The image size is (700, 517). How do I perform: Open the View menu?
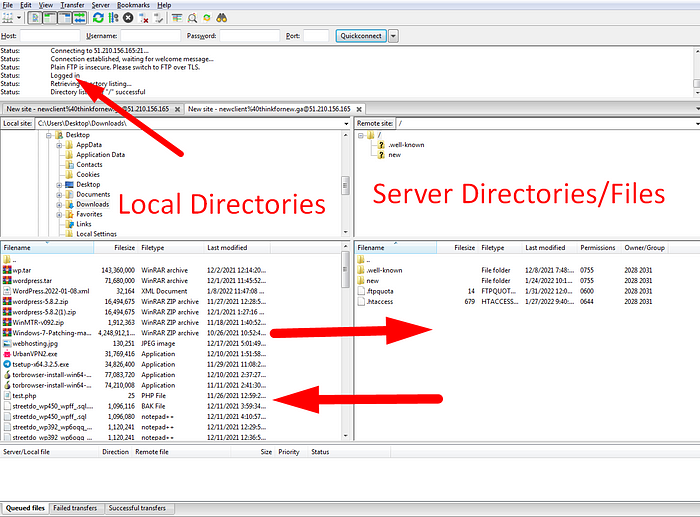click(x=46, y=5)
